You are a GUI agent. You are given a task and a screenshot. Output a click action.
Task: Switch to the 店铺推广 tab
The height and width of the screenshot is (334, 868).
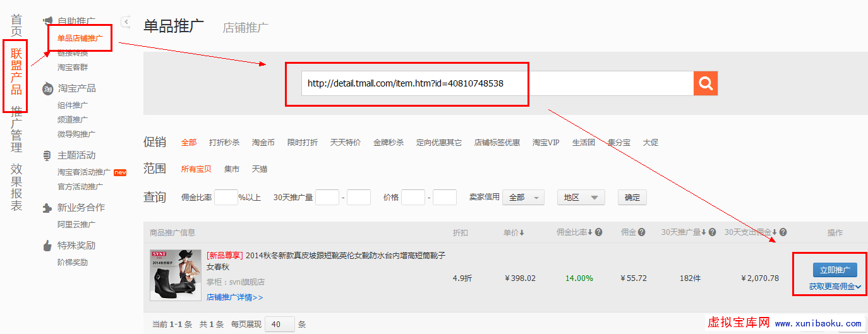coord(245,28)
